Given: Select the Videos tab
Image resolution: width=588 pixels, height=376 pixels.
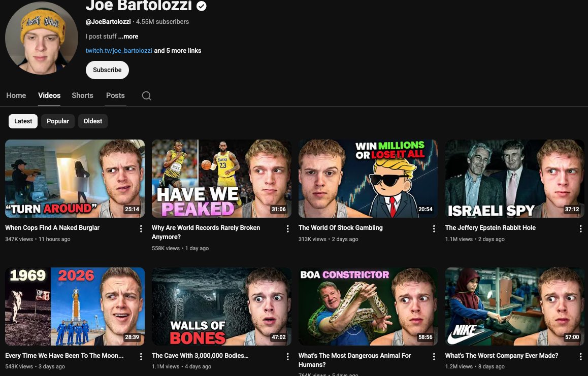Looking at the screenshot, I should click(x=49, y=95).
